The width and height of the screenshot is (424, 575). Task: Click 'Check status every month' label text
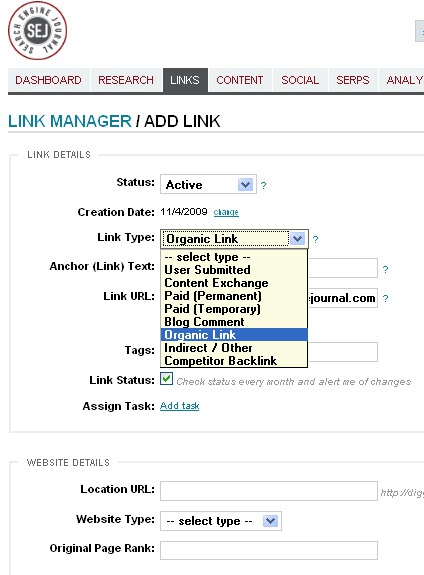click(x=293, y=382)
